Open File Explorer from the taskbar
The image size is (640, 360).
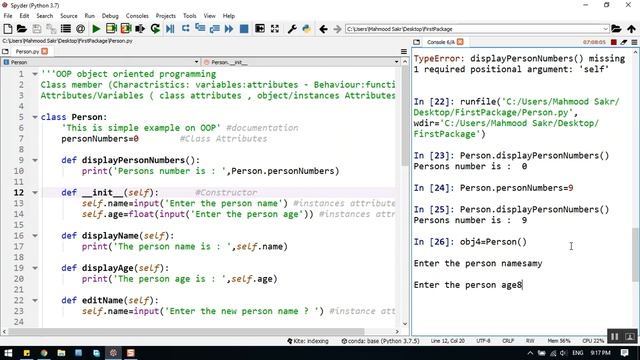(61, 353)
